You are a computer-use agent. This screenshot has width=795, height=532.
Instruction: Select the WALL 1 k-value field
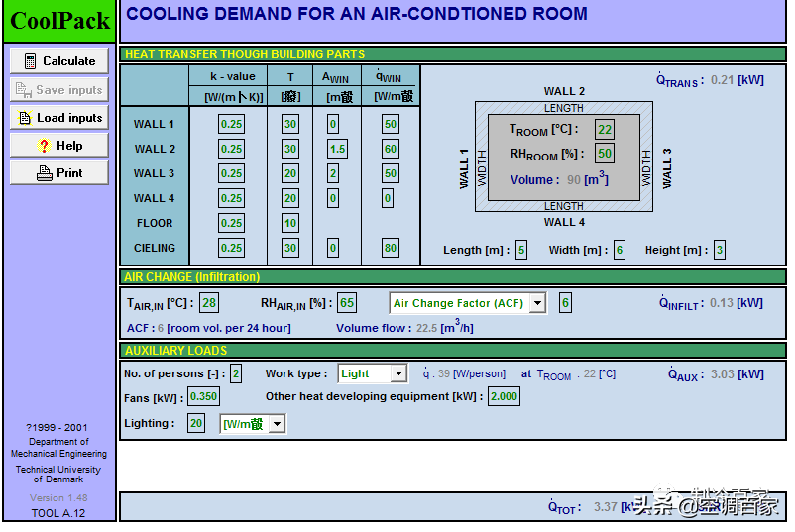click(231, 124)
